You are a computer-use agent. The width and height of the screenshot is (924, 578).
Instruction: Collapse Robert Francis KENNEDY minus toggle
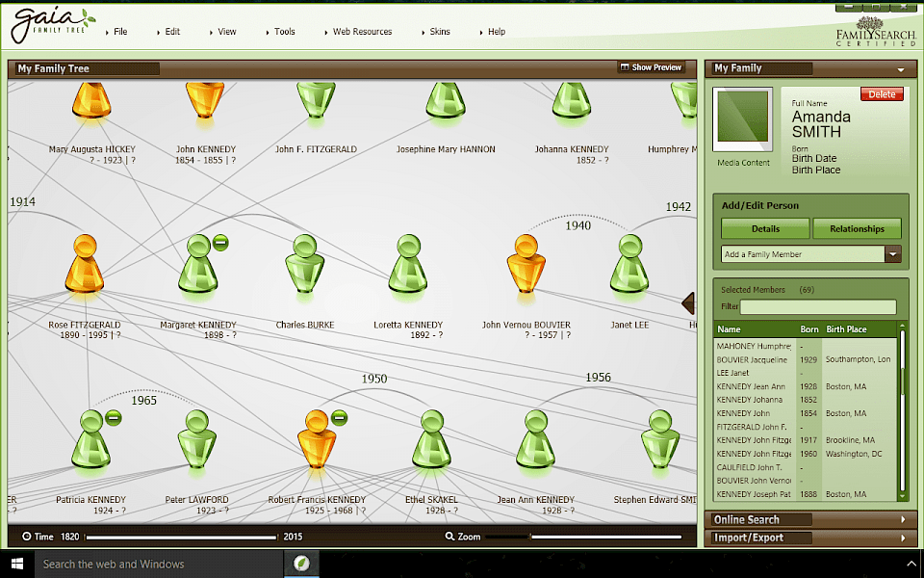tap(339, 418)
